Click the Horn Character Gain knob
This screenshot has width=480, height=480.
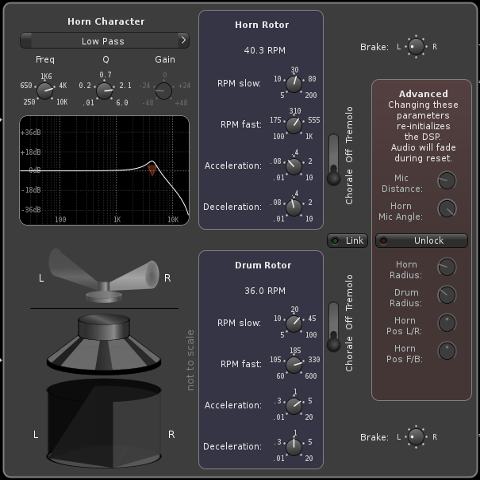pyautogui.click(x=163, y=91)
